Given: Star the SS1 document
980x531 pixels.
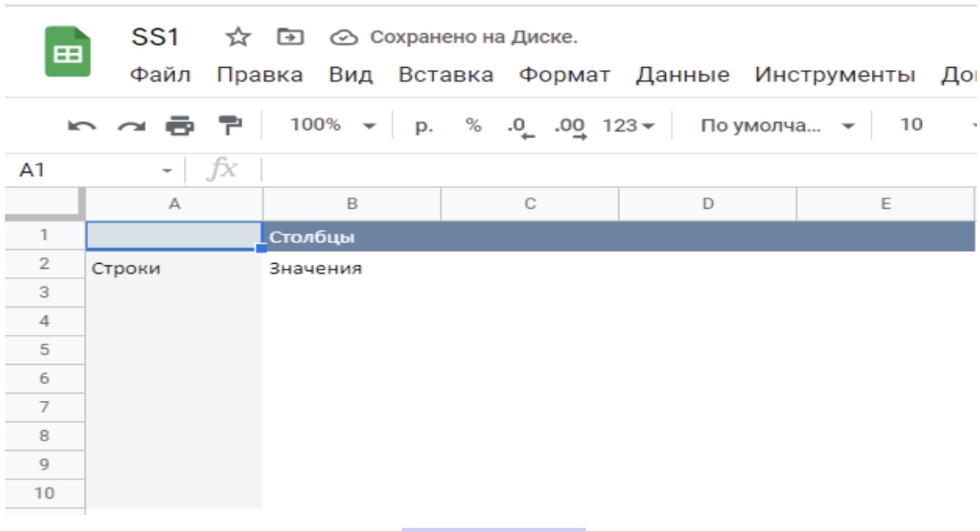Looking at the screenshot, I should click(x=237, y=37).
